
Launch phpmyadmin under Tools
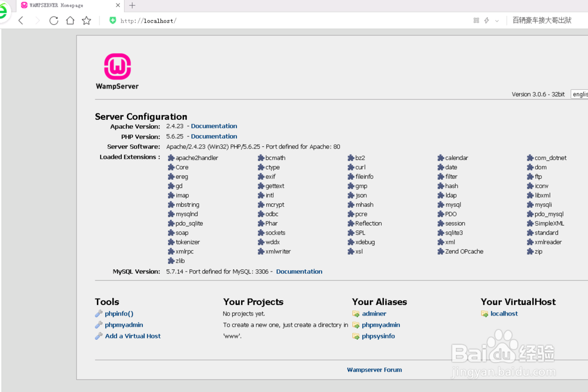coord(123,325)
